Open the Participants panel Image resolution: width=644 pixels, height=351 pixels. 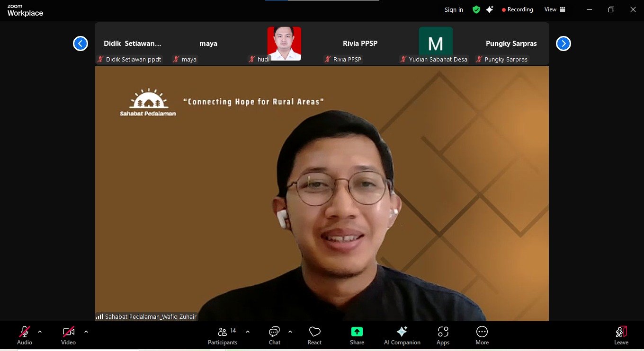click(223, 336)
